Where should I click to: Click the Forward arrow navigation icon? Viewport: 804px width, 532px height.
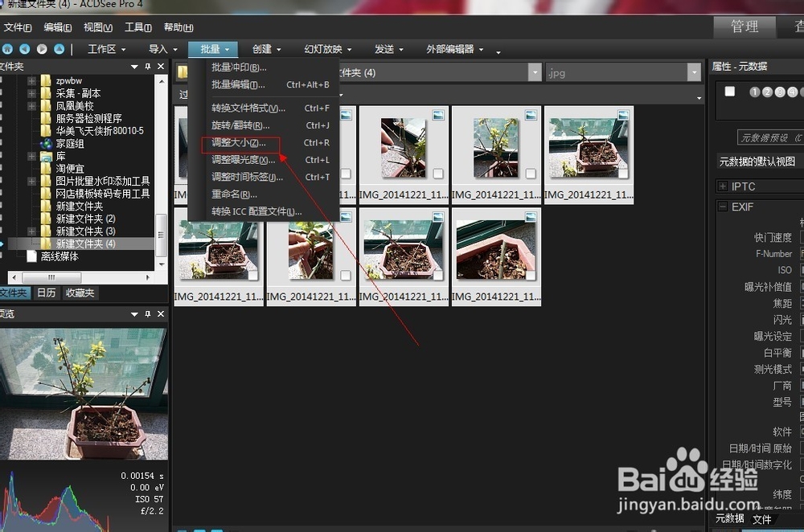tap(42, 49)
